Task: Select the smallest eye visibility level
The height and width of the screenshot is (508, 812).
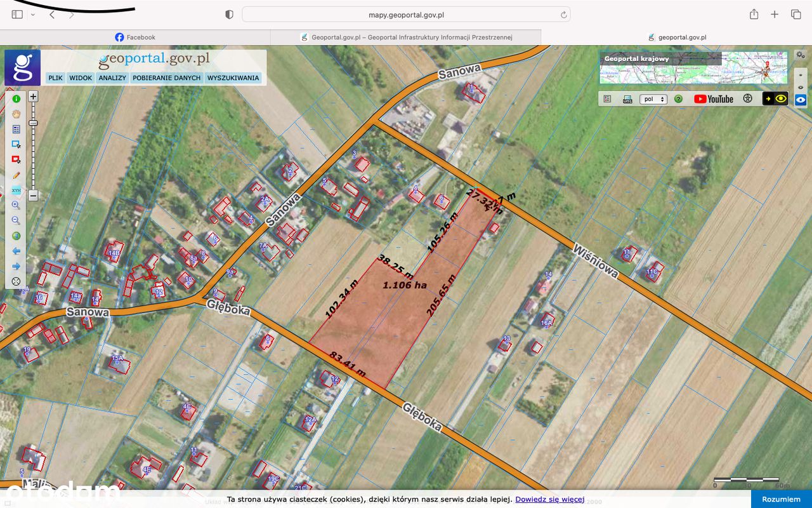Action: tap(801, 75)
